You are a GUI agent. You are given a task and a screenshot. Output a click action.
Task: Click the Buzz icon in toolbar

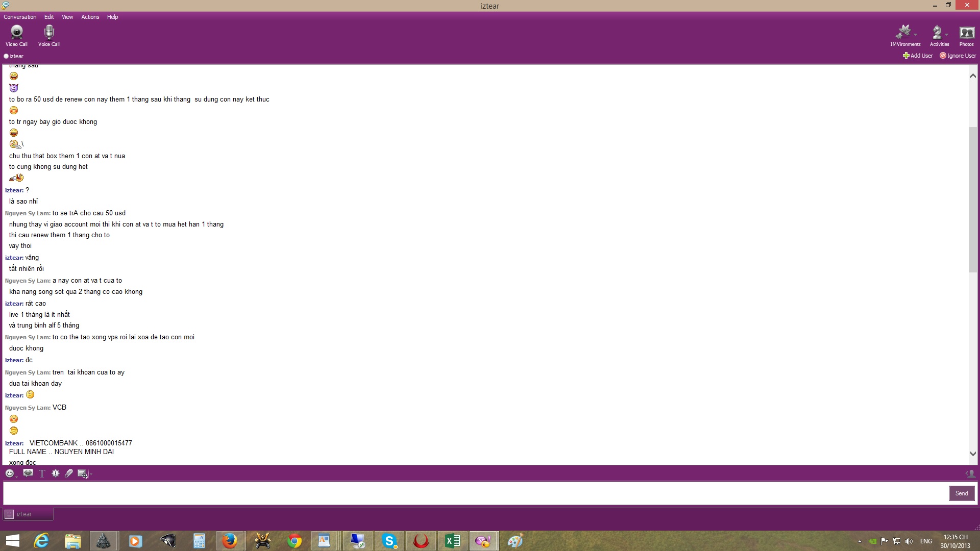tap(56, 473)
